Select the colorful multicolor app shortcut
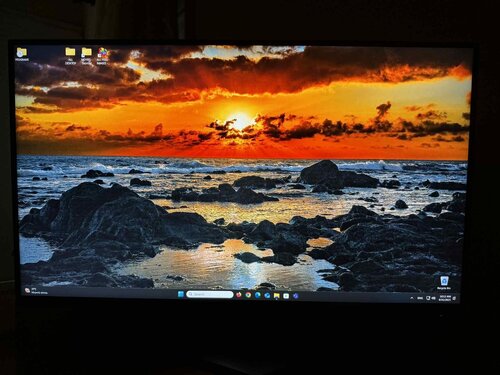 pyautogui.click(x=103, y=56)
